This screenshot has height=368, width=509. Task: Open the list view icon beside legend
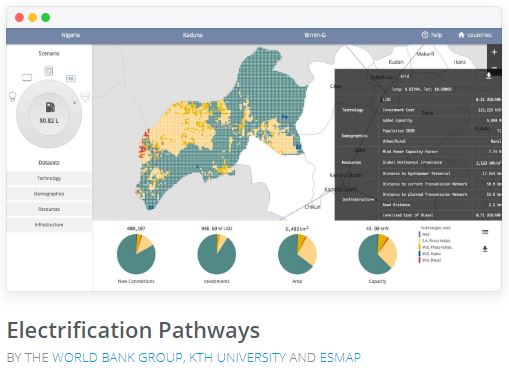tap(485, 232)
